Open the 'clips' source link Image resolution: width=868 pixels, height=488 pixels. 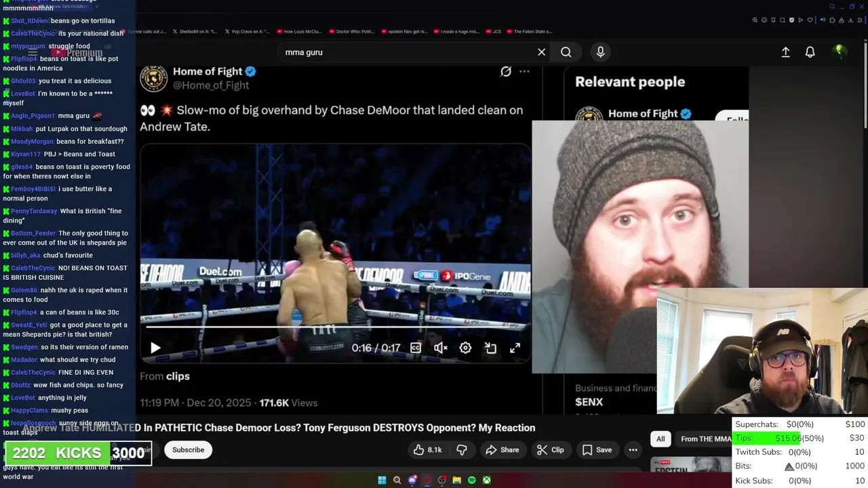[178, 376]
